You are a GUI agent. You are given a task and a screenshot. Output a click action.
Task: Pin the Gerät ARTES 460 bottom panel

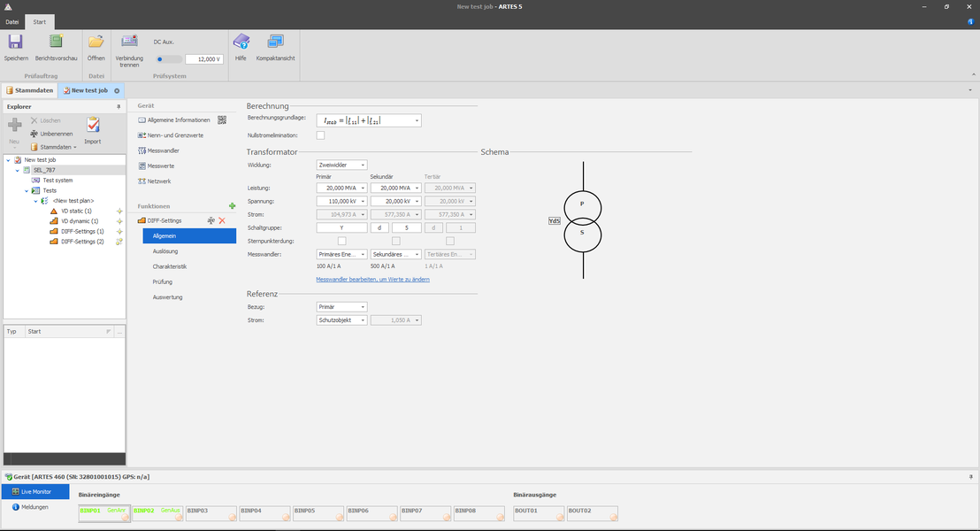point(970,477)
